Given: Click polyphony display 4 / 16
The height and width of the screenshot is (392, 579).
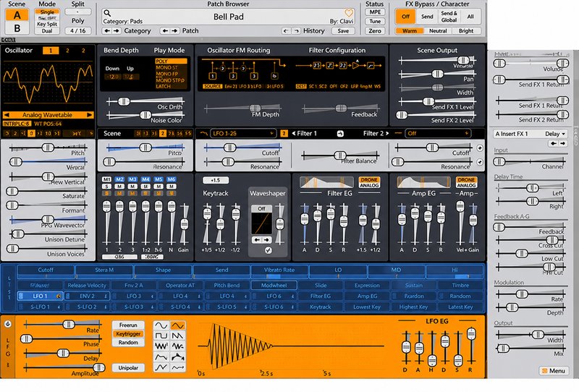Looking at the screenshot, I should pos(78,30).
